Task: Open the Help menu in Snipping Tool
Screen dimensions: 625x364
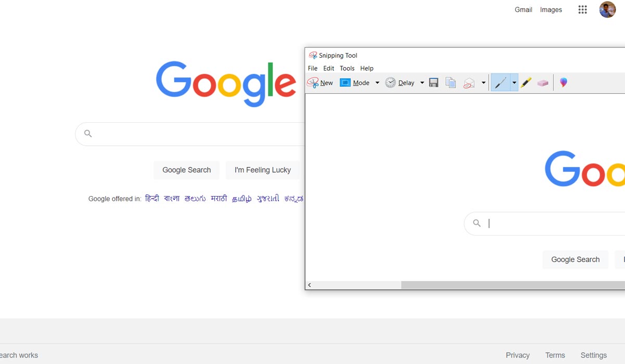Action: point(367,68)
